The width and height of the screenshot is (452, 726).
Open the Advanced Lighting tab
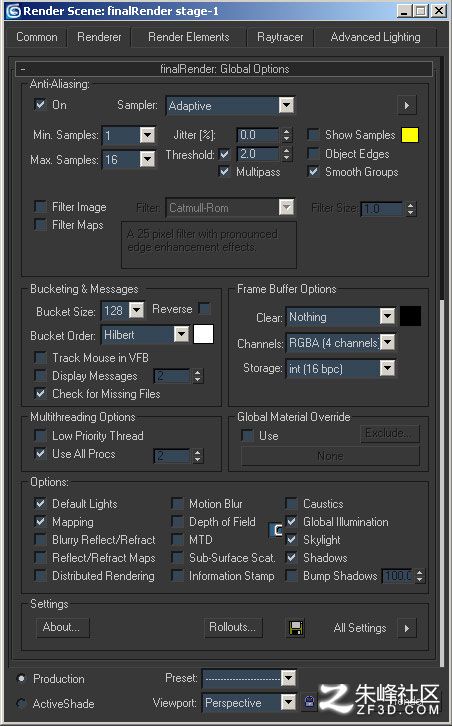point(376,37)
